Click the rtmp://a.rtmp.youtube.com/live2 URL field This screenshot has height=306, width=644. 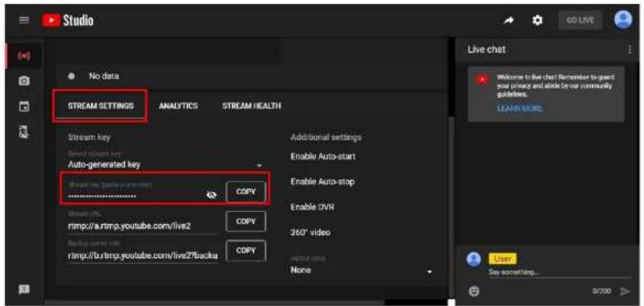143,226
